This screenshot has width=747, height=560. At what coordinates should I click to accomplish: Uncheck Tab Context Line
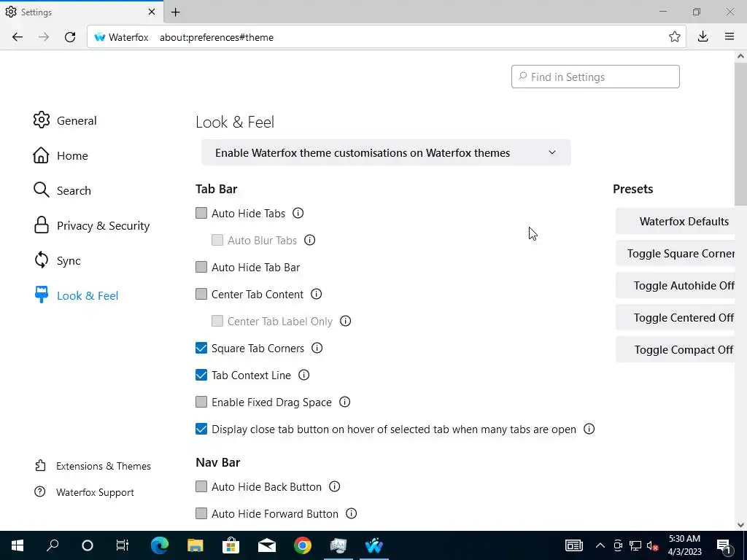point(201,375)
